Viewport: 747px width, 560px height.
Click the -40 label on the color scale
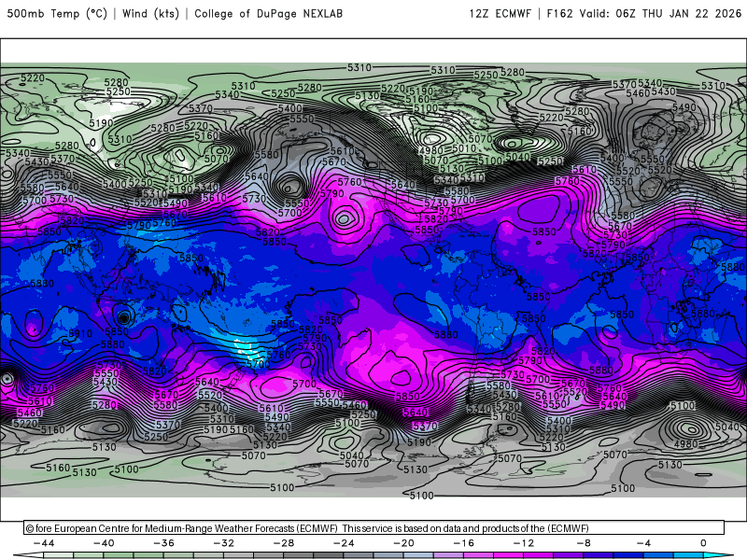pos(104,543)
